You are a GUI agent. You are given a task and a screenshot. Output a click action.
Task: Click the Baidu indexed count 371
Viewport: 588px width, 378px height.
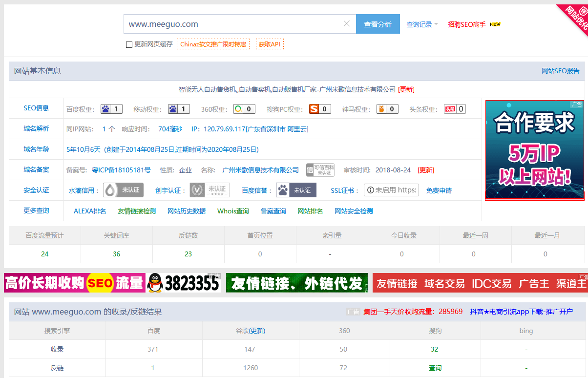pos(153,349)
